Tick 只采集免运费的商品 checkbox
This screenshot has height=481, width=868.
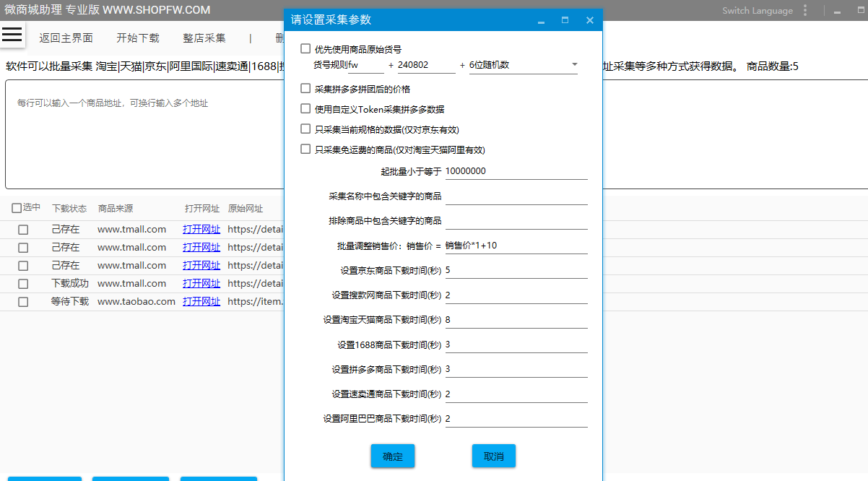point(305,149)
